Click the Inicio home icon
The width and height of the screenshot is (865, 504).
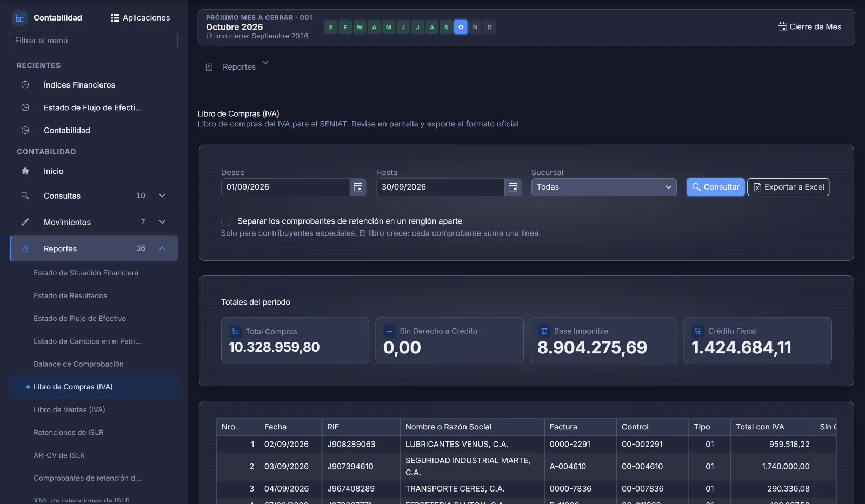[25, 171]
